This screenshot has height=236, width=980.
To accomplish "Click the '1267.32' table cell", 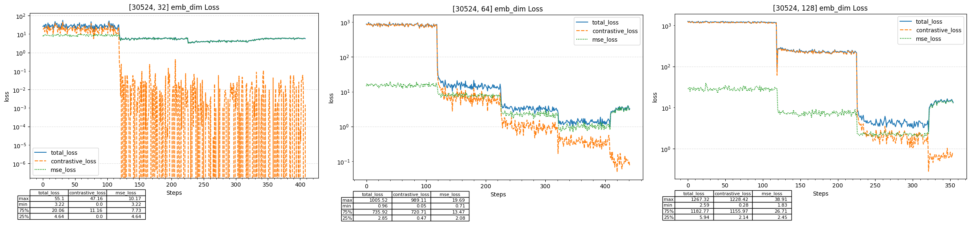I will pos(694,199).
